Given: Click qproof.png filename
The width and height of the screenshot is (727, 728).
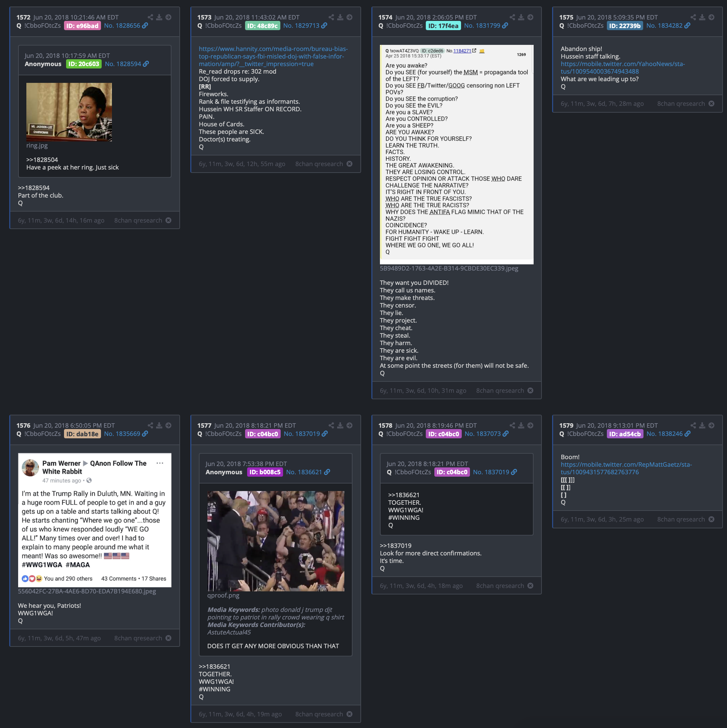Looking at the screenshot, I should pyautogui.click(x=223, y=595).
